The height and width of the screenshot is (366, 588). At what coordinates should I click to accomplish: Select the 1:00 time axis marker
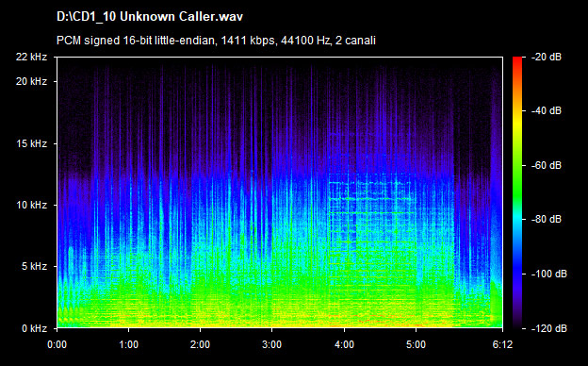click(x=128, y=344)
